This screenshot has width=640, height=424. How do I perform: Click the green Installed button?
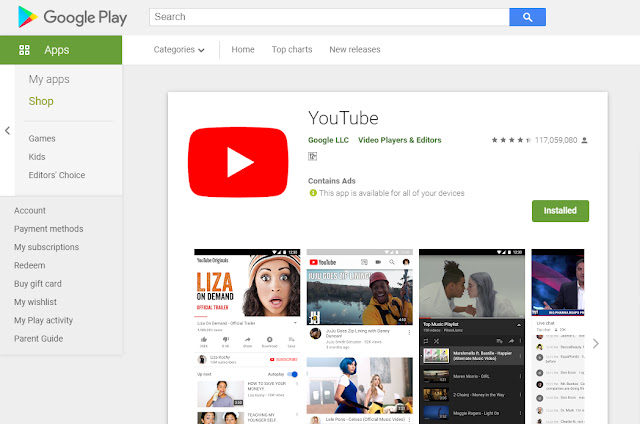[560, 211]
